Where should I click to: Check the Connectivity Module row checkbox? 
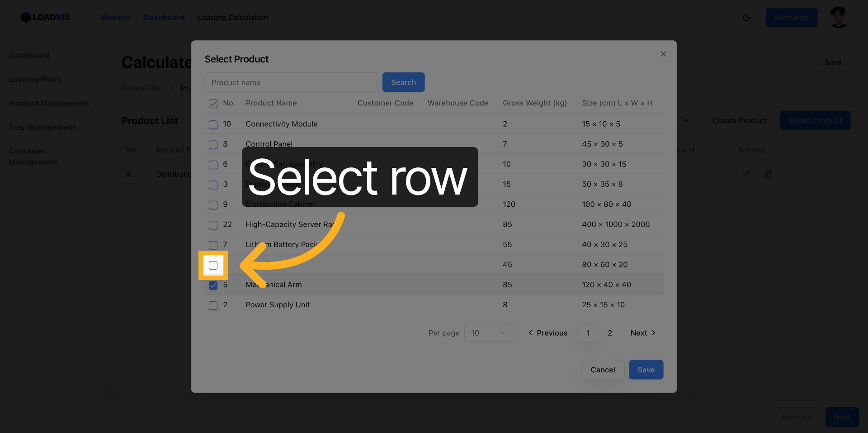213,124
